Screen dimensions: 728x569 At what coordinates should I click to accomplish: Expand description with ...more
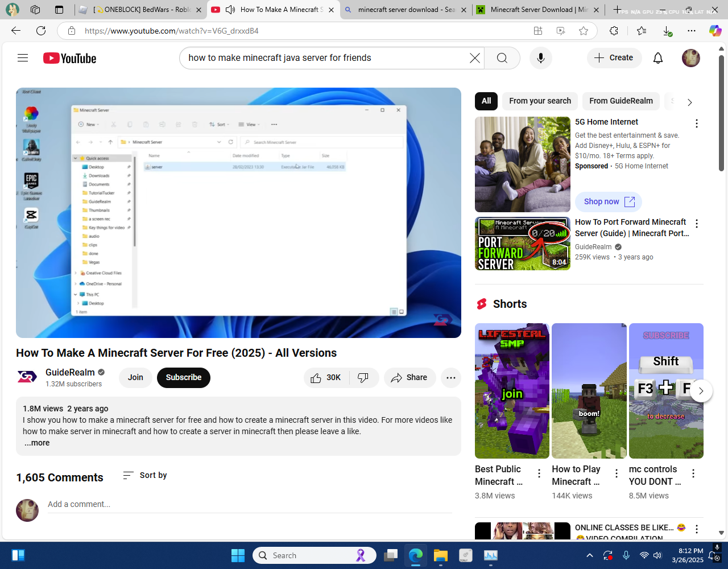[37, 443]
